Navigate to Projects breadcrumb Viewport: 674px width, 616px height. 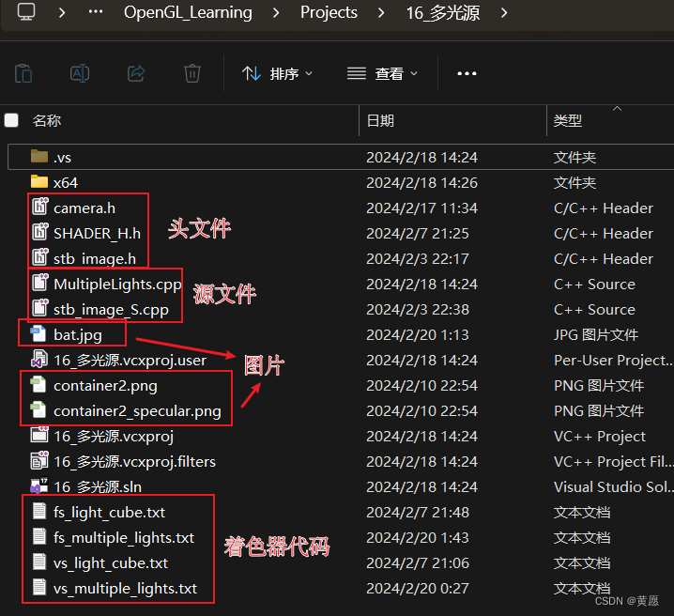pos(329,12)
